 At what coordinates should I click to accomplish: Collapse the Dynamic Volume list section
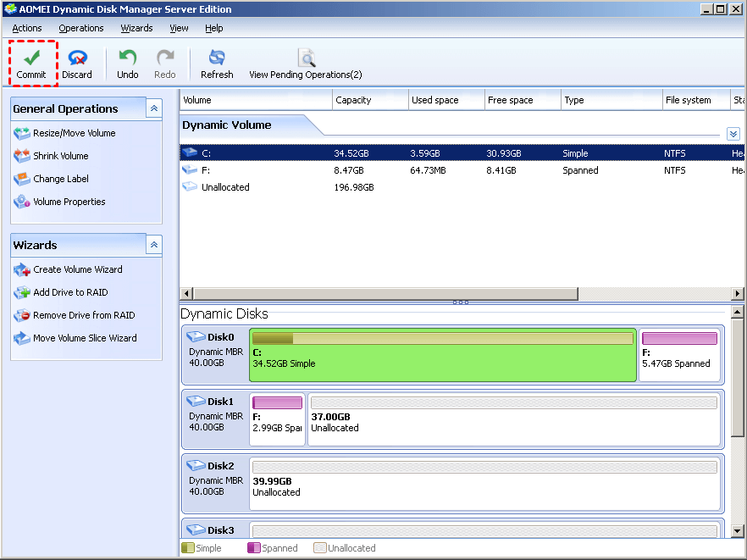tap(733, 134)
